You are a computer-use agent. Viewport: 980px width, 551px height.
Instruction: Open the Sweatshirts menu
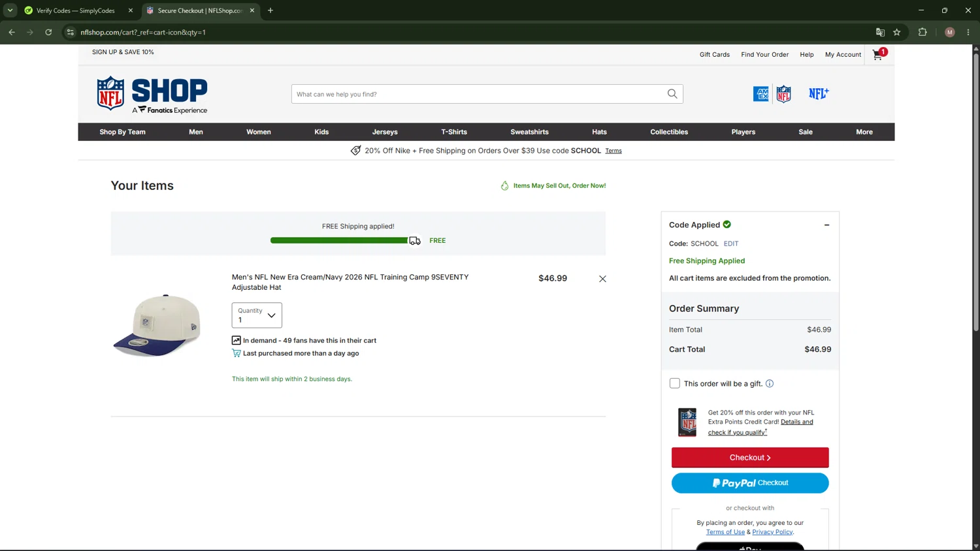tap(530, 132)
